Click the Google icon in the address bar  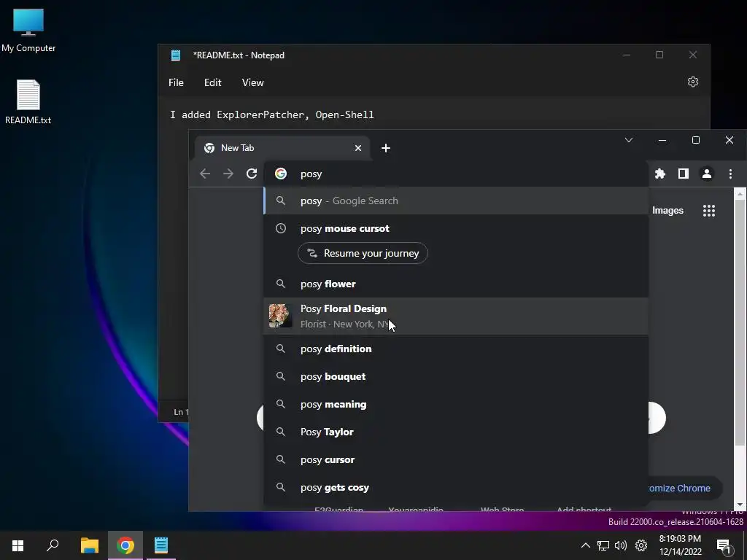281,174
